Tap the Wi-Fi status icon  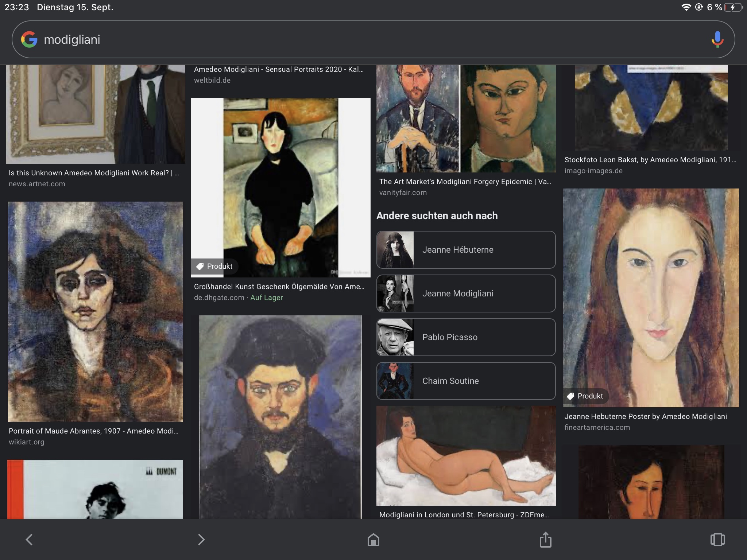pos(686,7)
